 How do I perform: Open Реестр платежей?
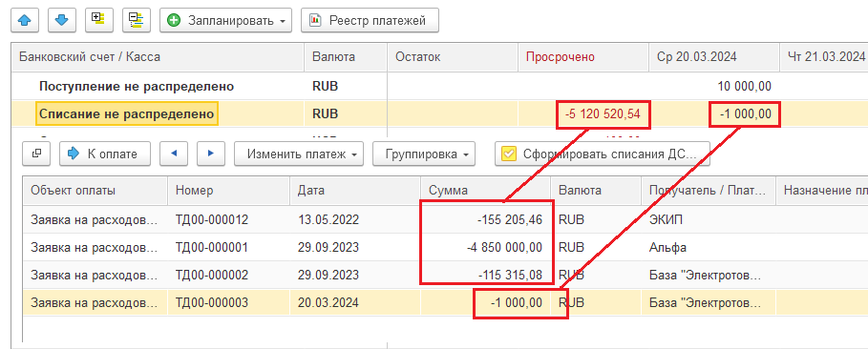pos(370,21)
